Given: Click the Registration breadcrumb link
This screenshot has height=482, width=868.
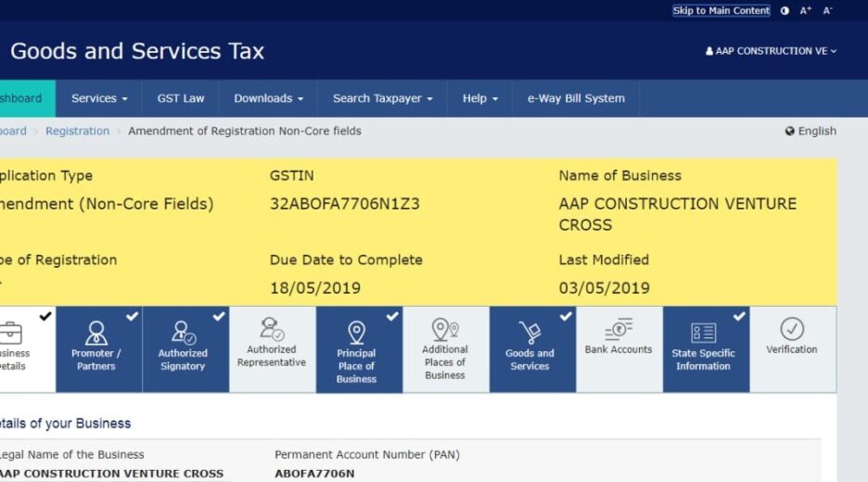Looking at the screenshot, I should [77, 131].
